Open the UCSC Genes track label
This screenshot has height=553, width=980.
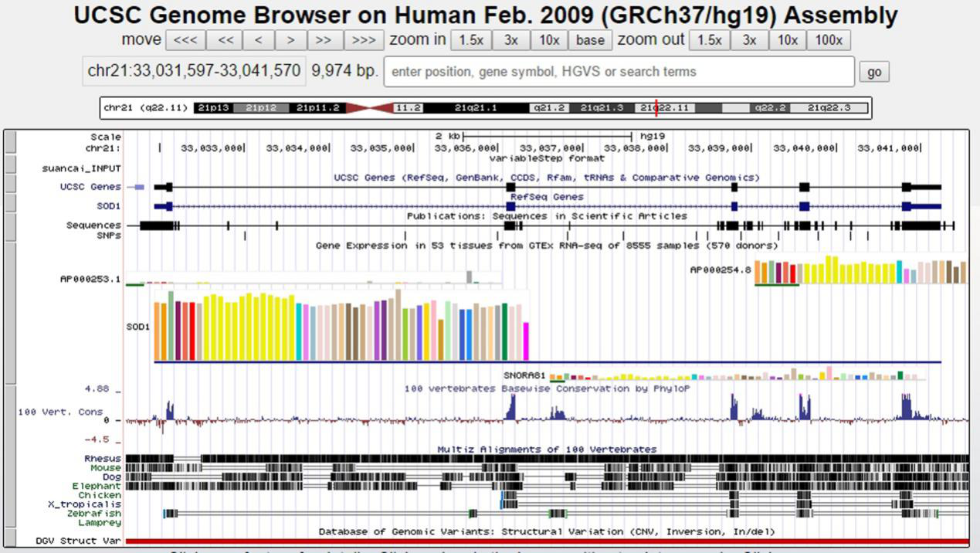click(90, 187)
